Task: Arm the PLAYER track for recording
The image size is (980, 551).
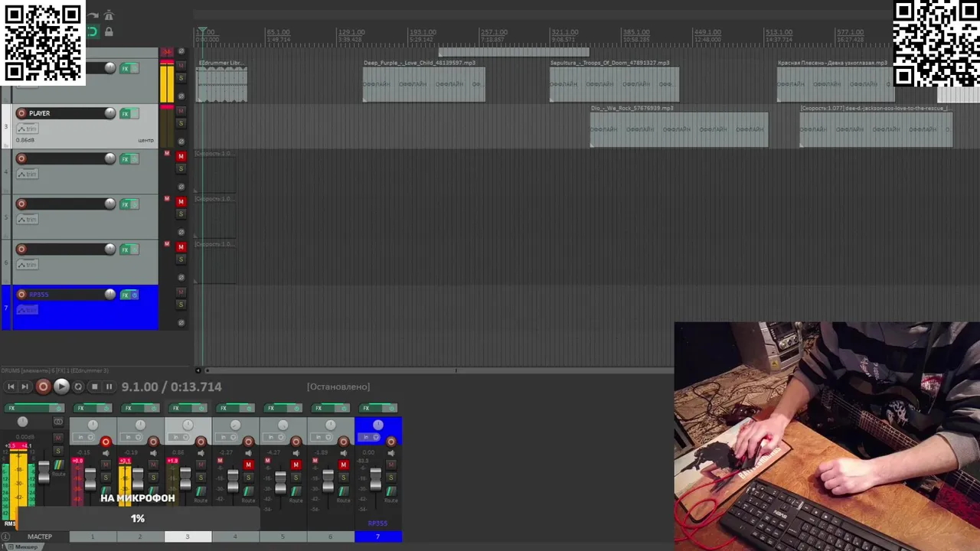Action: click(x=21, y=113)
